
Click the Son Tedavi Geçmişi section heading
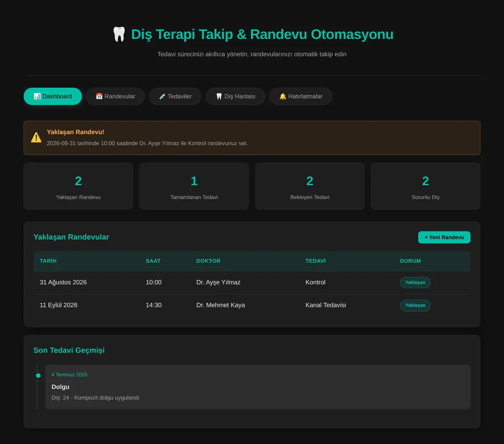(x=69, y=350)
